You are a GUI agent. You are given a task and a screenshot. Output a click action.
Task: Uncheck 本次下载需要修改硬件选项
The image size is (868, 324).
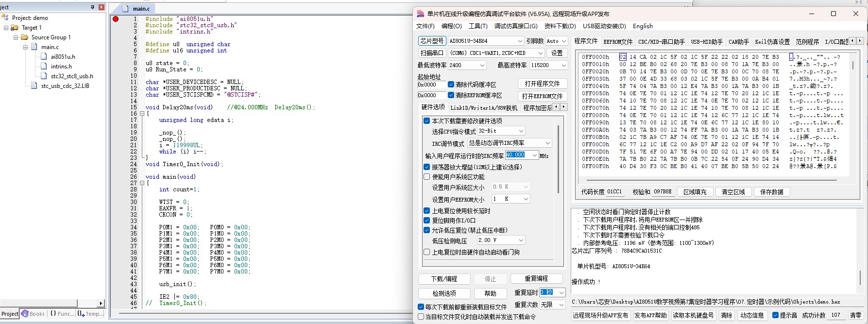coord(426,121)
